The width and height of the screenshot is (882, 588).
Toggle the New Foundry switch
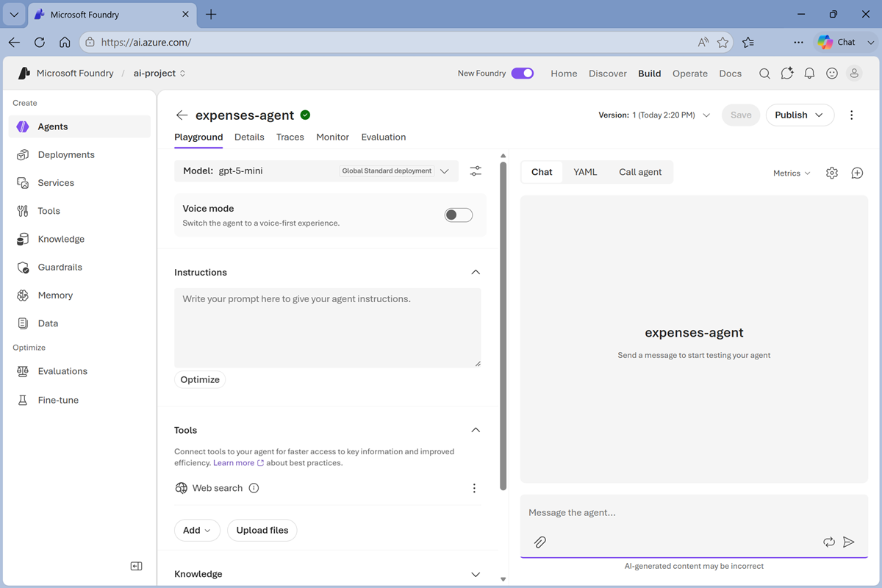coord(523,73)
